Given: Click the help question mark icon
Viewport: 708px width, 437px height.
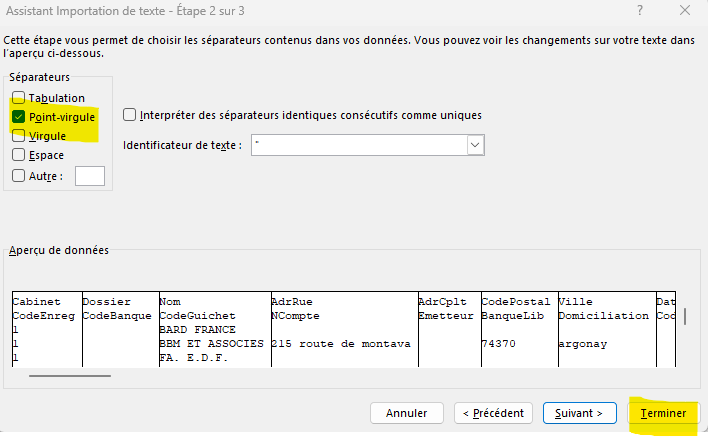Looking at the screenshot, I should [638, 11].
